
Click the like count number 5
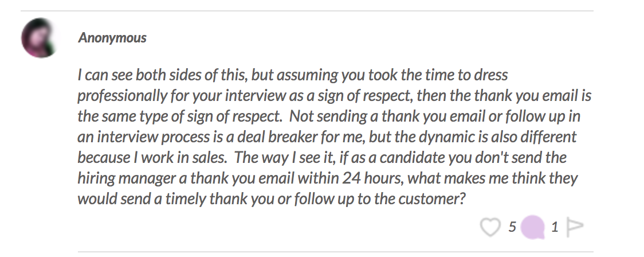[512, 227]
